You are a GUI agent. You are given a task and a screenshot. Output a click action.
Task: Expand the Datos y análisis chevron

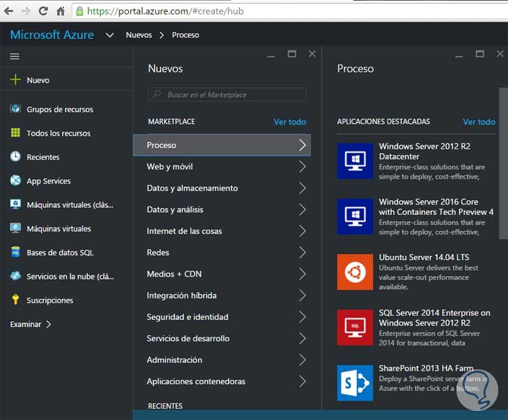(x=302, y=209)
